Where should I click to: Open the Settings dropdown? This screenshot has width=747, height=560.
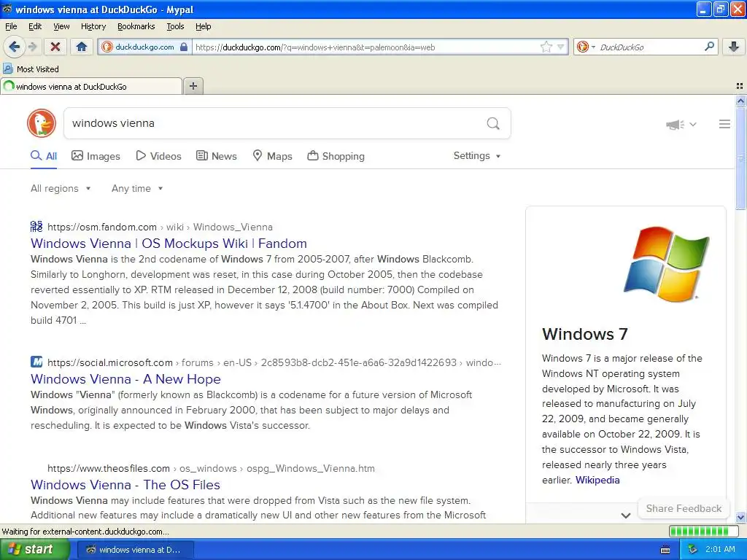[477, 156]
